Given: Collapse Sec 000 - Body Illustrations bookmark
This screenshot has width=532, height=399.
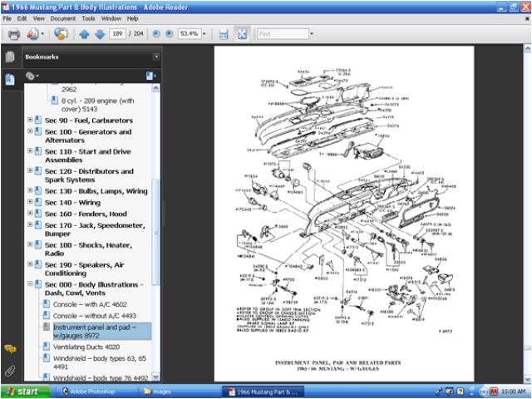Looking at the screenshot, I should [30, 284].
